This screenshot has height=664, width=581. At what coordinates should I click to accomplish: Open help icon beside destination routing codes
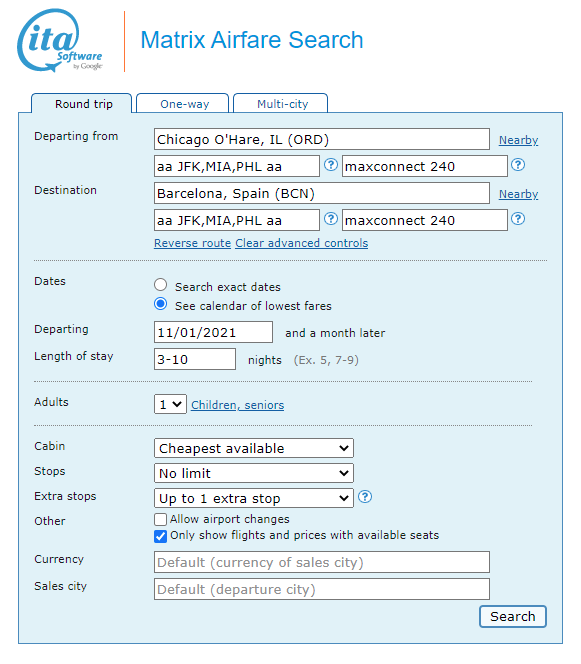coord(331,219)
